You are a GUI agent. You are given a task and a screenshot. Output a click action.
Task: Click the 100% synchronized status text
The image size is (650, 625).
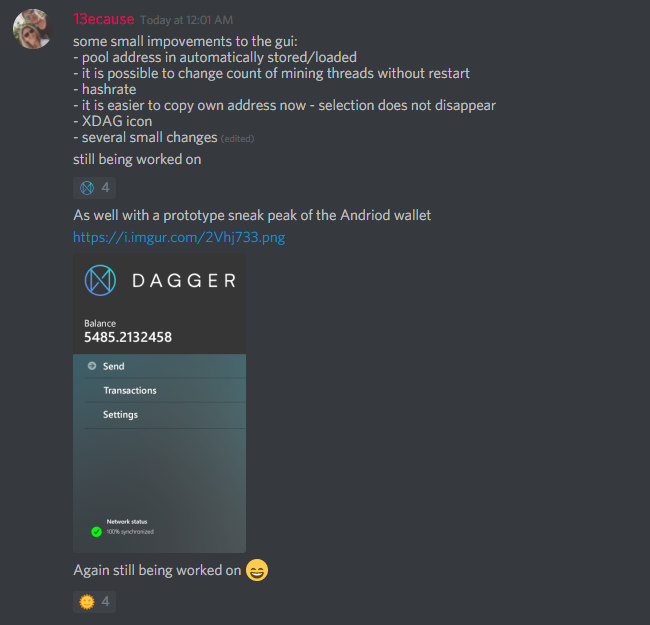pyautogui.click(x=130, y=532)
